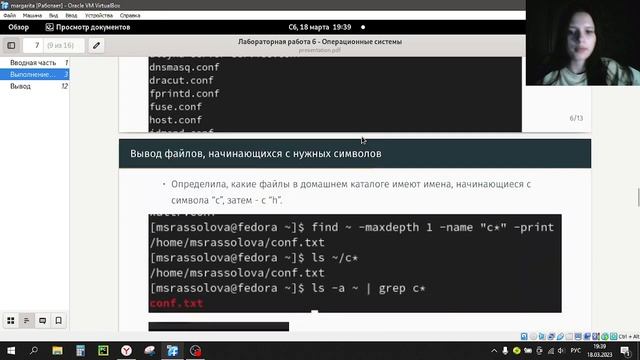Open Yandex Browser from the taskbar
Viewport: 640px width, 360px height.
pyautogui.click(x=127, y=351)
